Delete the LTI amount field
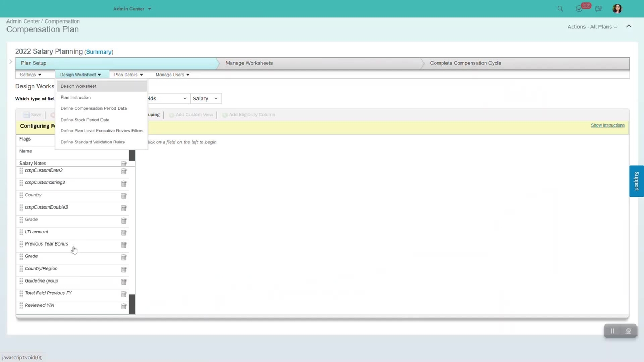The height and width of the screenshot is (362, 644). (123, 233)
